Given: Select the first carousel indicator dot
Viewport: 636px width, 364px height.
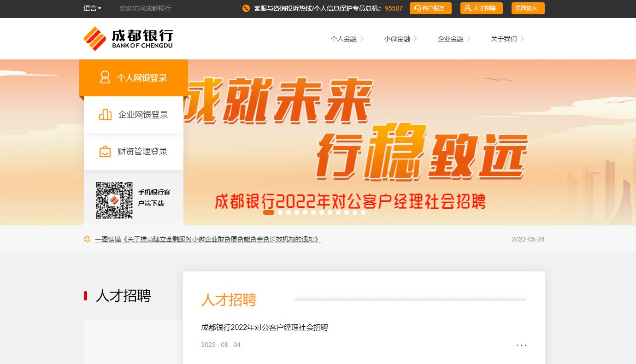Looking at the screenshot, I should (269, 212).
